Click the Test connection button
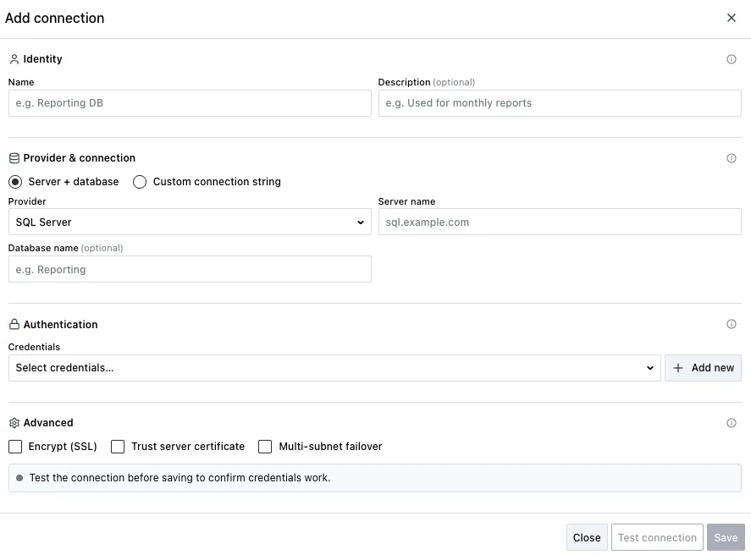 [657, 537]
